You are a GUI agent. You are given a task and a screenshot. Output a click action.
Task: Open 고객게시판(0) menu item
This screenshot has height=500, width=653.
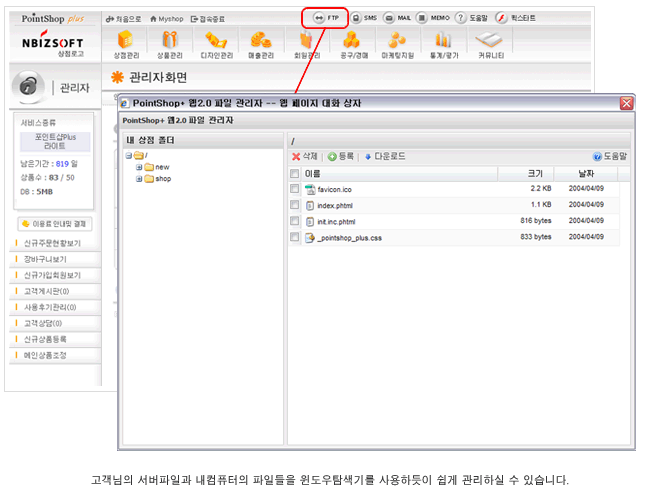46,291
